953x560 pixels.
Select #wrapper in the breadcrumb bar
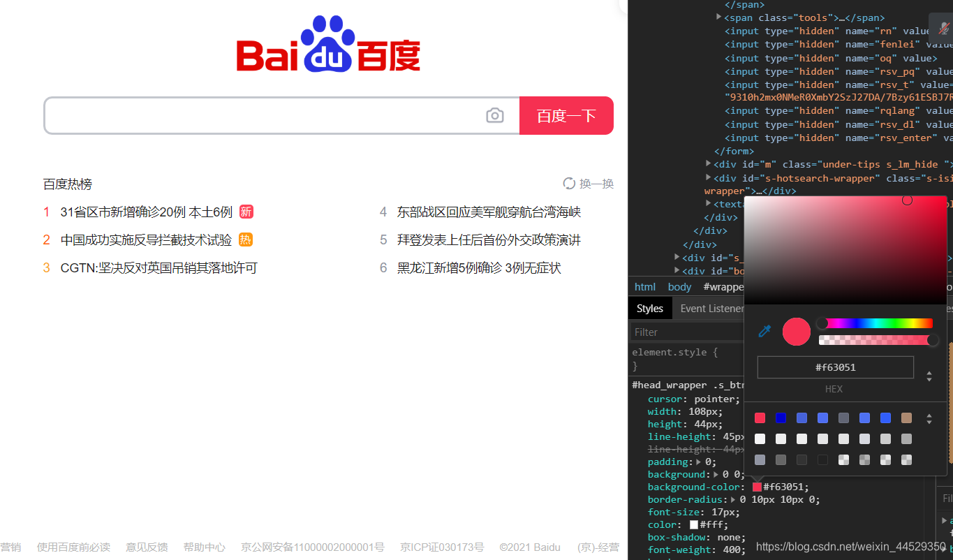coord(723,286)
